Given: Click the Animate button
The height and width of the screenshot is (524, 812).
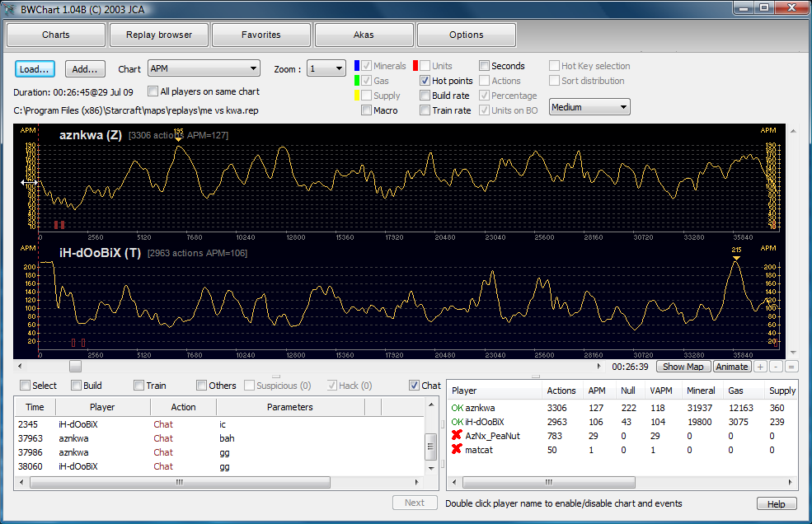Looking at the screenshot, I should tap(732, 367).
